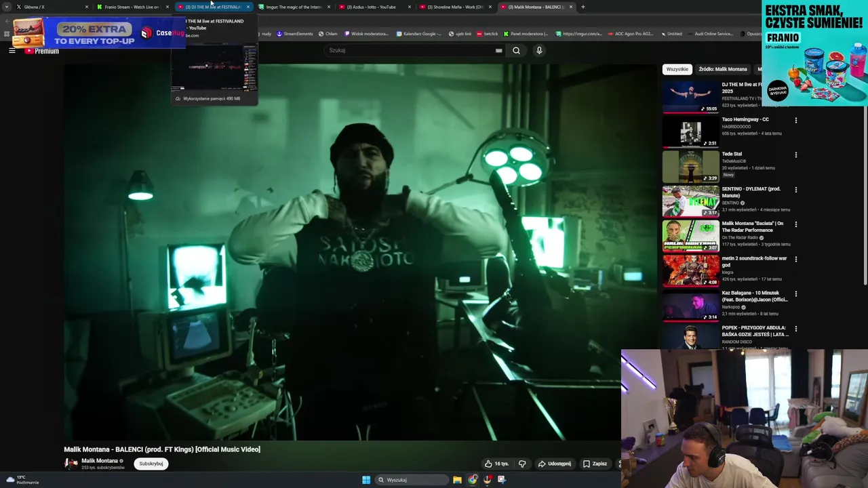Screen dimensions: 868x488
Task: Share the video via Udostępnij
Action: tap(554, 464)
